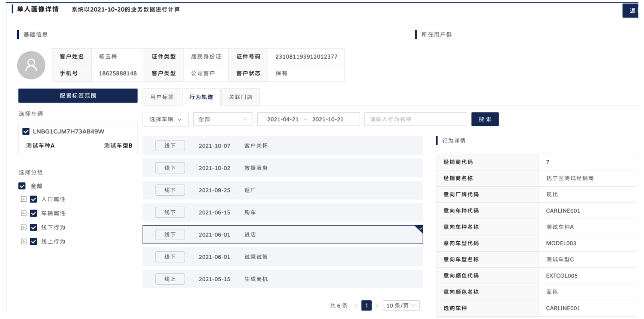This screenshot has width=644, height=319.
Task: Click plus icon beside 线下行为
Action: coord(24,227)
